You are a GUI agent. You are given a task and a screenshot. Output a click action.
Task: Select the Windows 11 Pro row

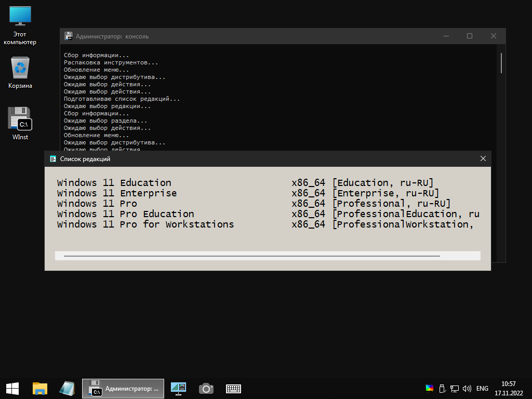(x=268, y=204)
